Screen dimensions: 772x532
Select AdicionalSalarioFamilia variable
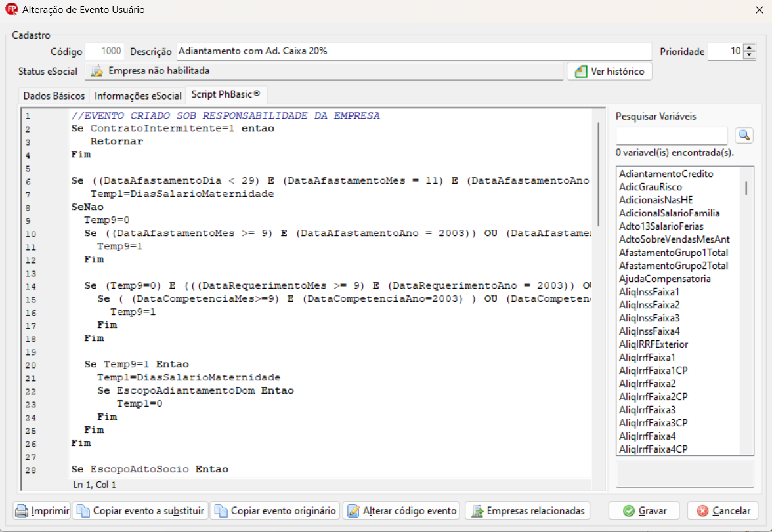coord(669,213)
